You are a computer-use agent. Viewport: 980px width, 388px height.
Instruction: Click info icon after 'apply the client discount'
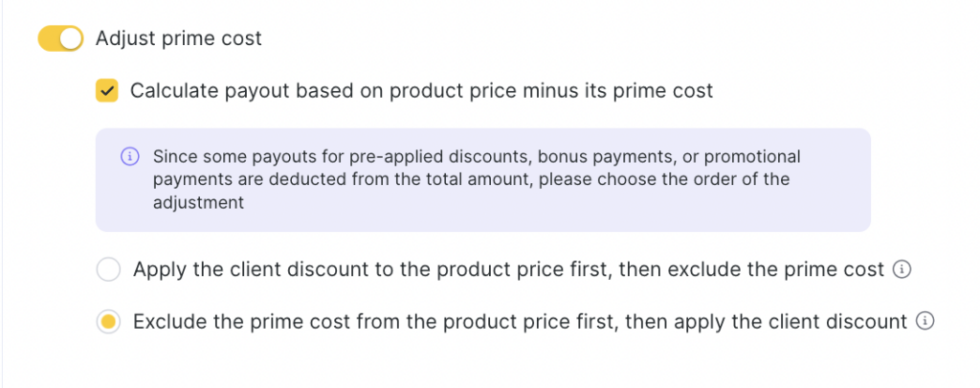tap(924, 322)
